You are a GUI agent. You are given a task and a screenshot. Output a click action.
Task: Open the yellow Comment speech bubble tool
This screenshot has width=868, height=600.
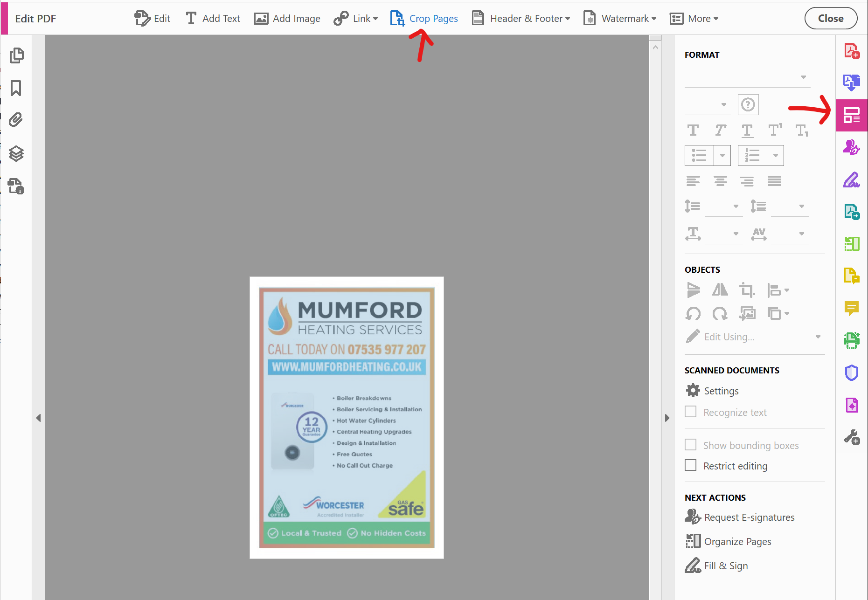point(852,308)
